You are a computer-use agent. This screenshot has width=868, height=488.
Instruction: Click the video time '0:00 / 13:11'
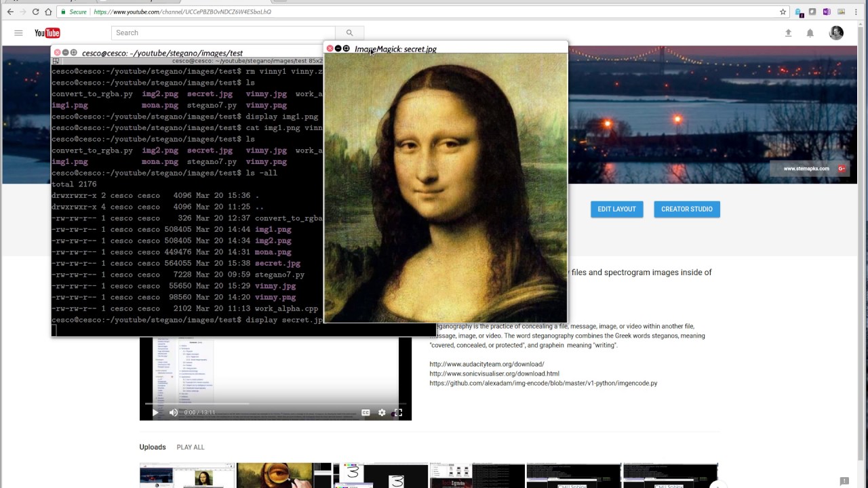[199, 412]
